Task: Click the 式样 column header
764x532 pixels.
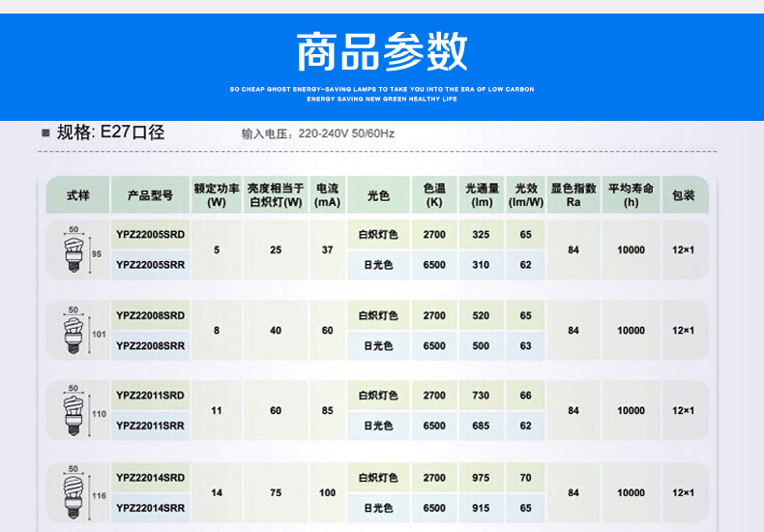Action: 77,195
